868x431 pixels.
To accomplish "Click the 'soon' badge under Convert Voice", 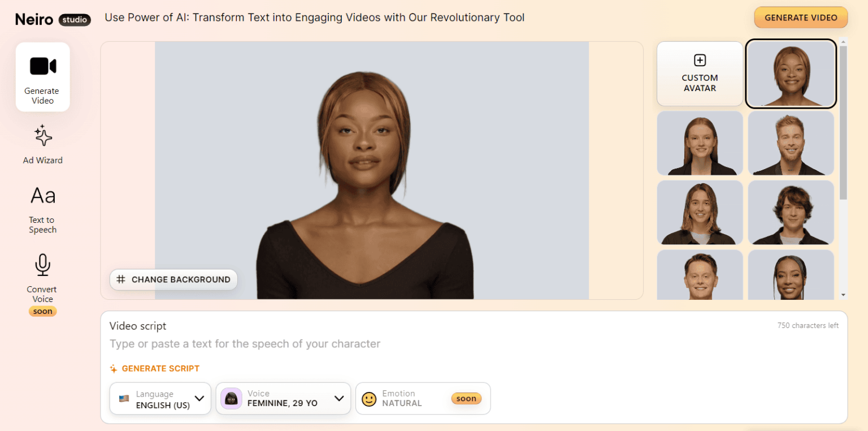I will (42, 311).
